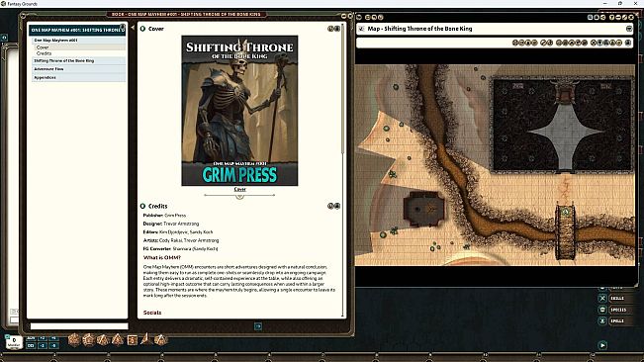The height and width of the screenshot is (362, 644).
Task: Click the book content vertical scrollbar
Action: click(x=342, y=88)
